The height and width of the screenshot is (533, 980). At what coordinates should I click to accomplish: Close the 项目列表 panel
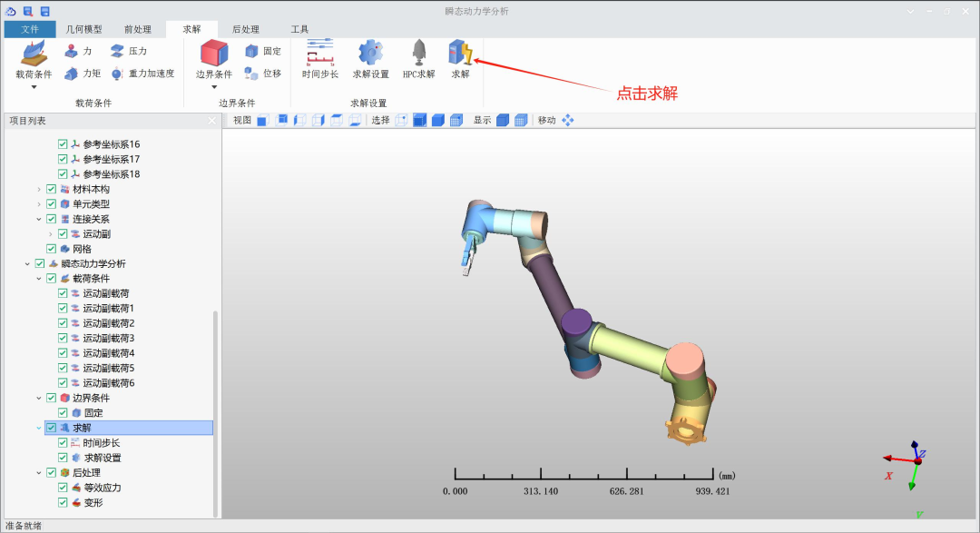[211, 121]
